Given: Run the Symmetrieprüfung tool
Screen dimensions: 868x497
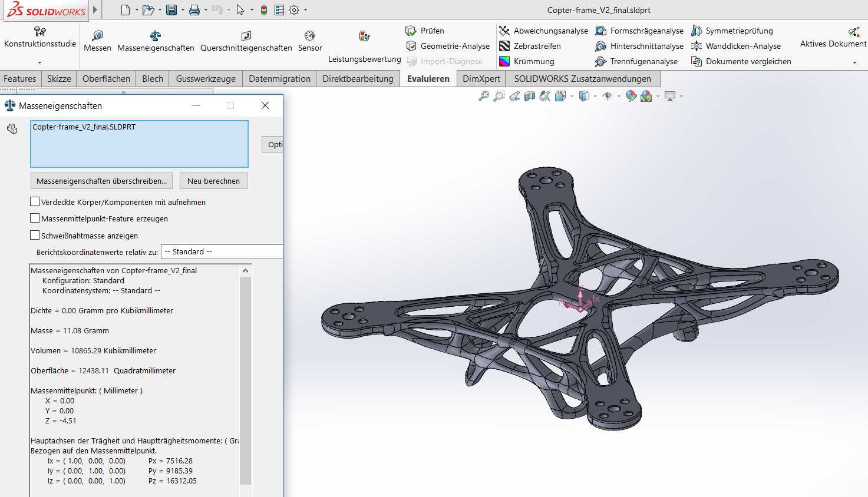Looking at the screenshot, I should [732, 31].
